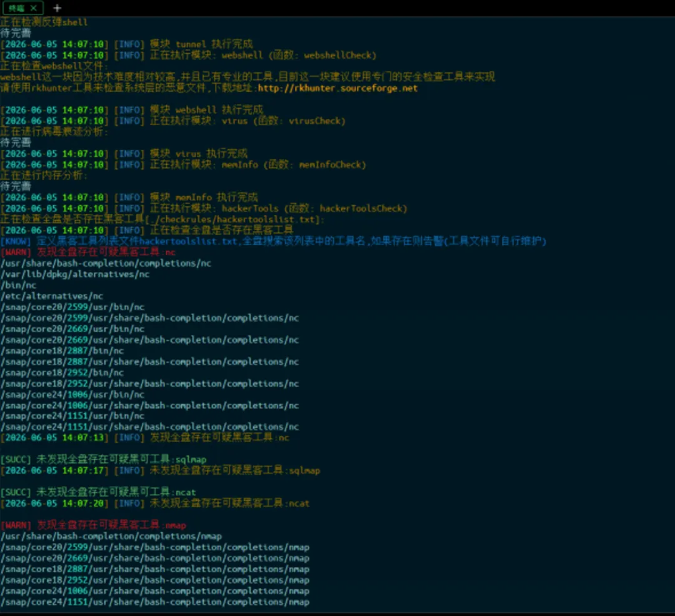Click the path /usr/share/bash-completion/completions/nmap
The height and width of the screenshot is (616, 675).
click(111, 537)
